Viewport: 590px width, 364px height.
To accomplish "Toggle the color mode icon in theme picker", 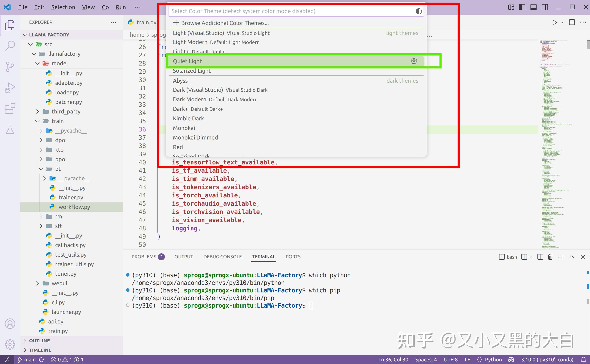I will [x=418, y=11].
